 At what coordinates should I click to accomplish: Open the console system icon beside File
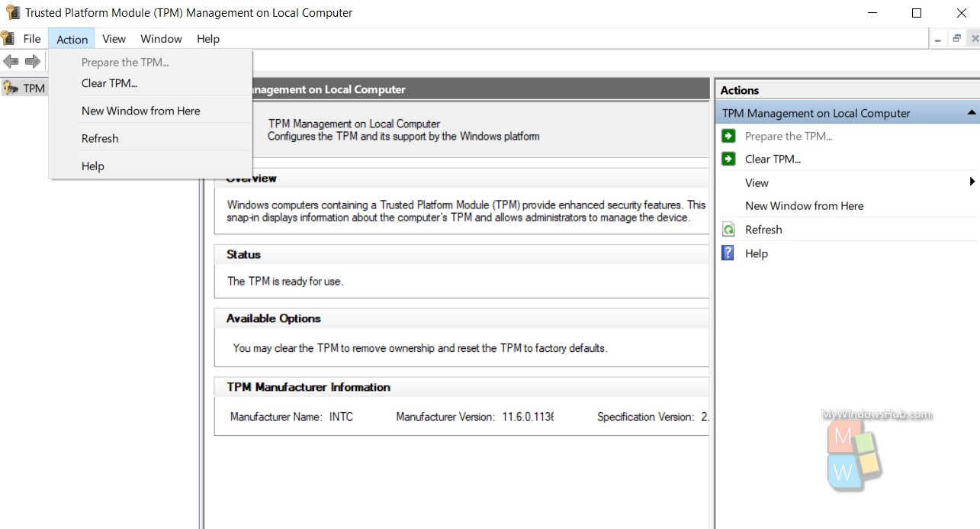8,39
